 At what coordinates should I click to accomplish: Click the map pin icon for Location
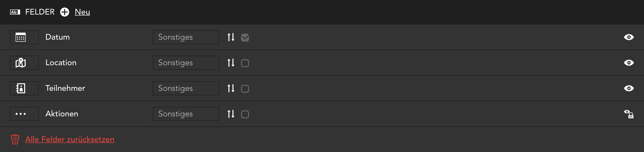21,63
